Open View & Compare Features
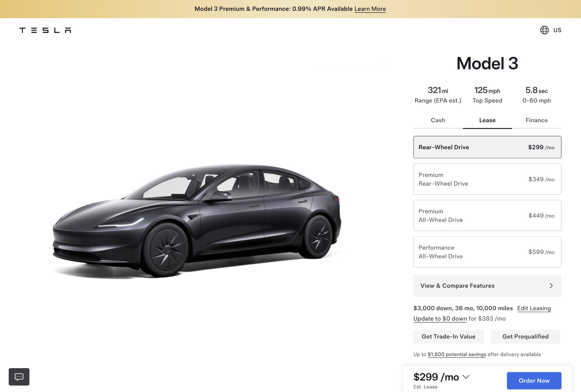This screenshot has width=581, height=392. 487,286
